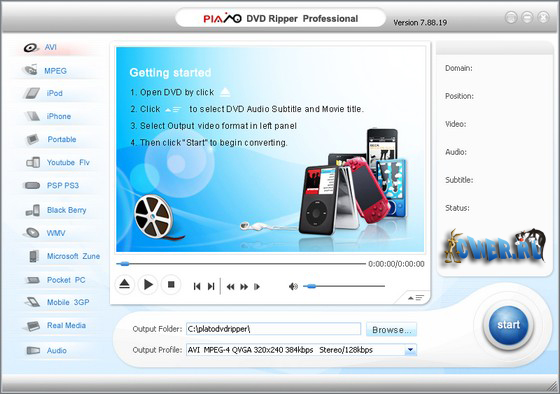Choose the iPod device icon
560x394 pixels.
(32, 93)
